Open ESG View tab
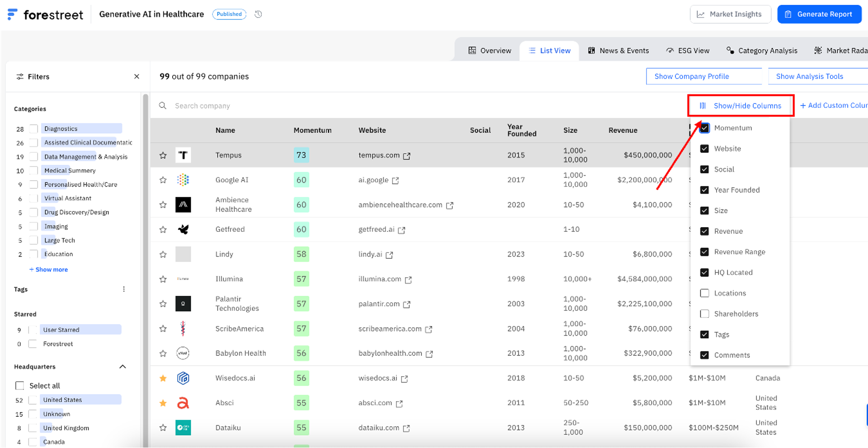 [x=688, y=51]
